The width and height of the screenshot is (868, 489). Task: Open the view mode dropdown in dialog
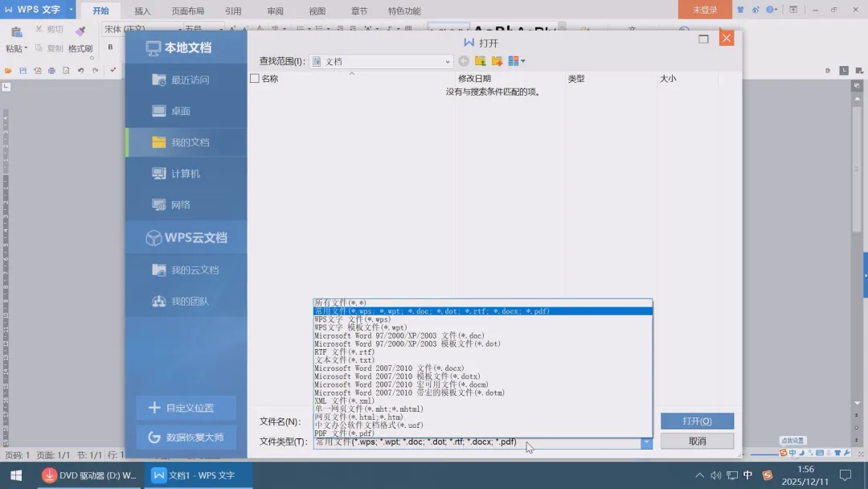[517, 61]
